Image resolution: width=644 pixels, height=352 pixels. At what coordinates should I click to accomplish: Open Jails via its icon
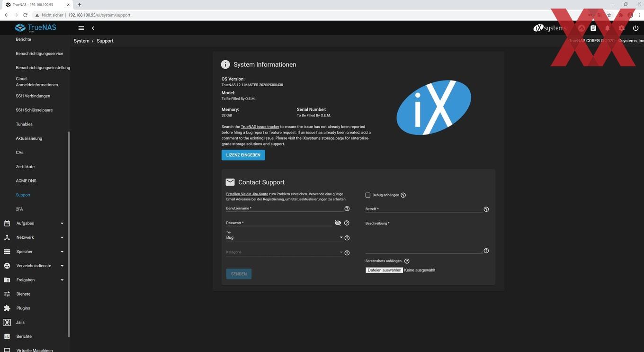point(7,322)
